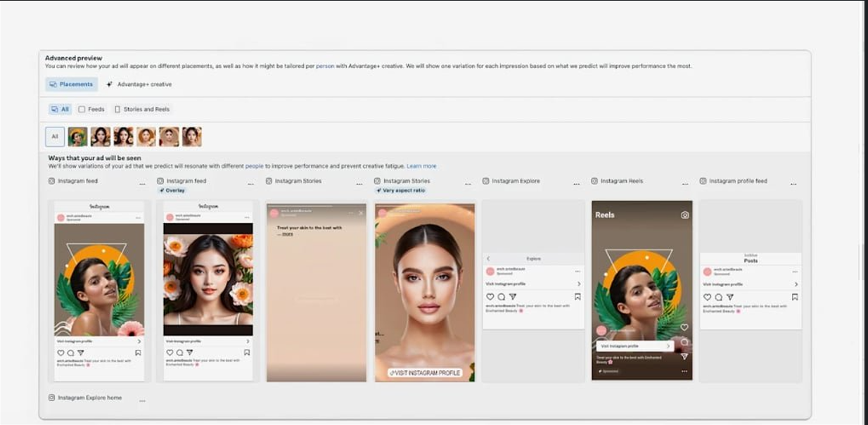868x425 pixels.
Task: Open three-dot menu for Instagram Explore
Action: (577, 184)
